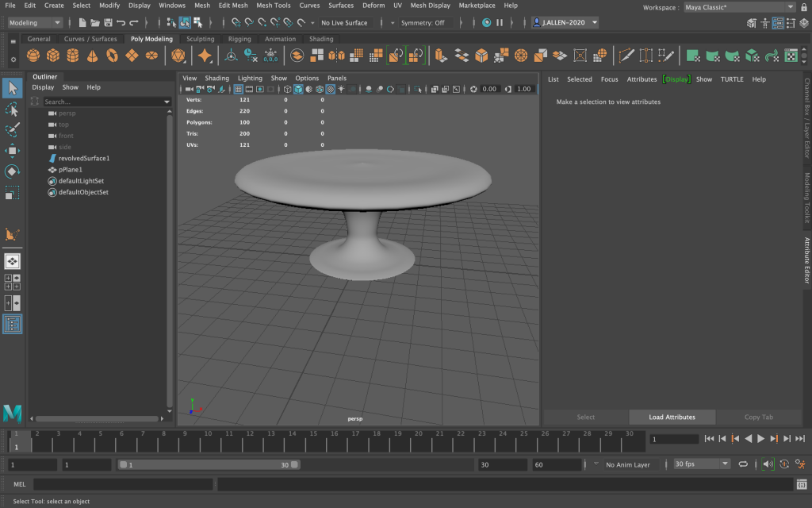Expand the 30 fps frame rate dropdown
This screenshot has width=812, height=508.
tap(701, 464)
